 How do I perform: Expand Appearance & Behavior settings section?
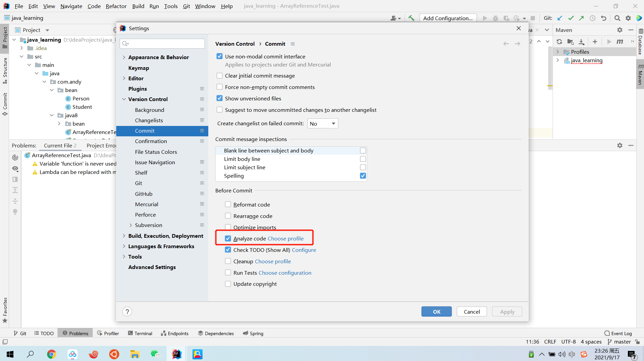click(x=124, y=57)
